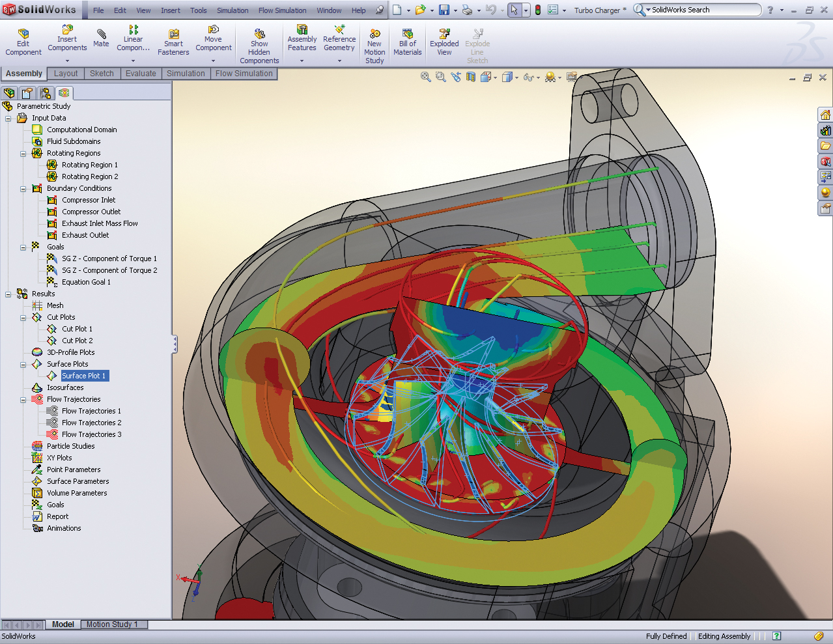Activate Show Hidden Components
The height and width of the screenshot is (644, 833).
coord(259,39)
